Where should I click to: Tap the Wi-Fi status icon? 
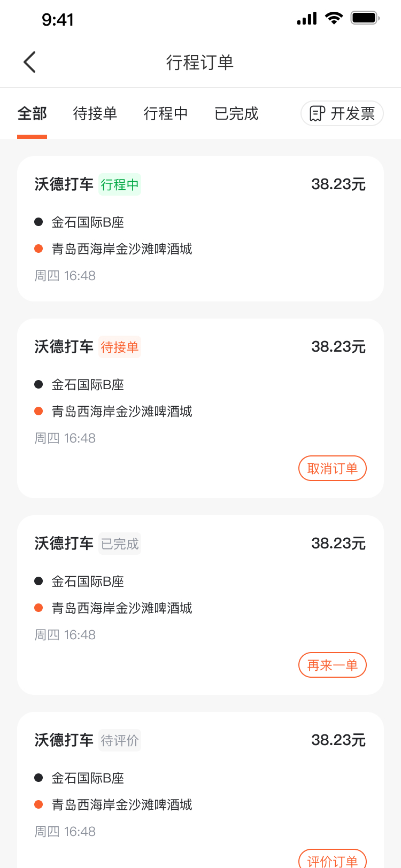(x=334, y=18)
